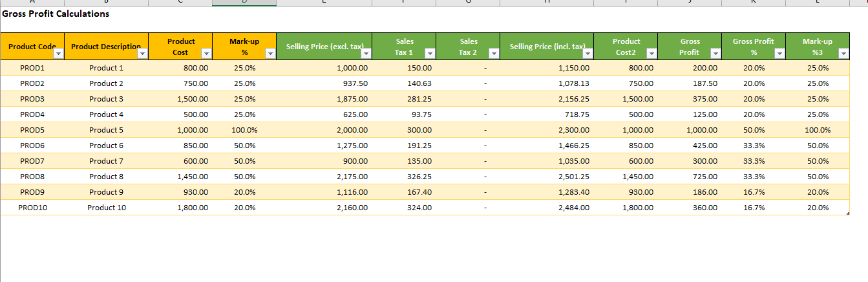Open the Product Cost2 filter dropdown
868x282 pixels.
point(651,54)
